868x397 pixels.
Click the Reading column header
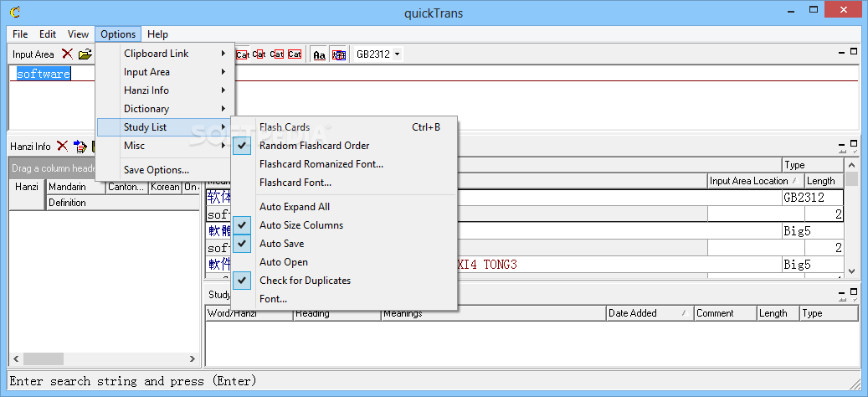336,313
